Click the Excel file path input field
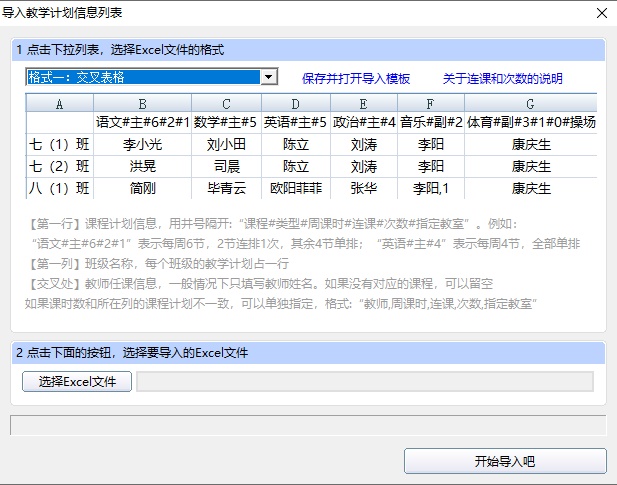The image size is (617, 485). 365,382
